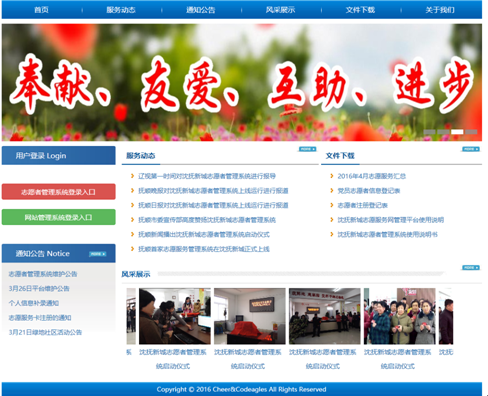Click the more icon beside 服务动态

[307, 149]
